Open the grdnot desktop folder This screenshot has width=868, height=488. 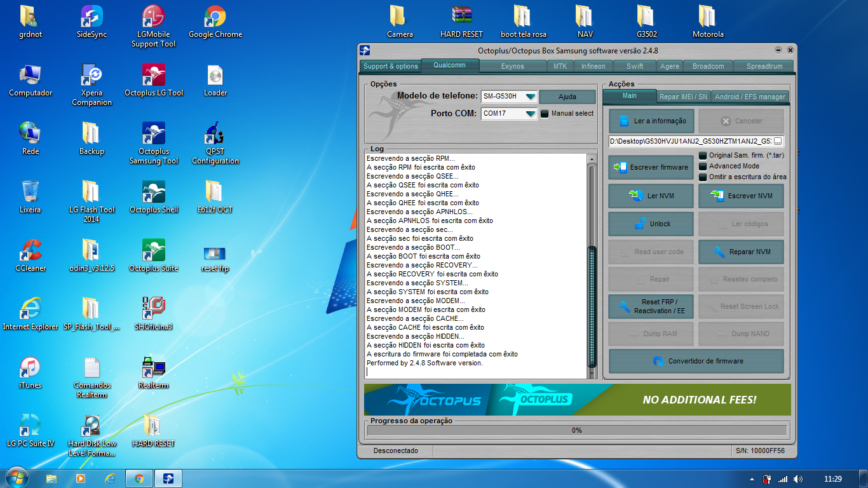pos(31,22)
